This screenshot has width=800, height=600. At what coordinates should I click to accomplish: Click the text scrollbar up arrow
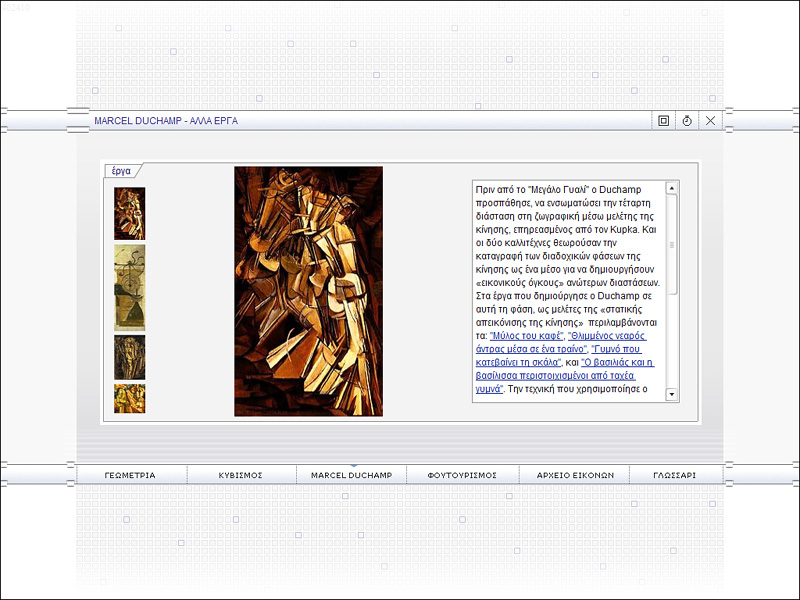pos(672,188)
